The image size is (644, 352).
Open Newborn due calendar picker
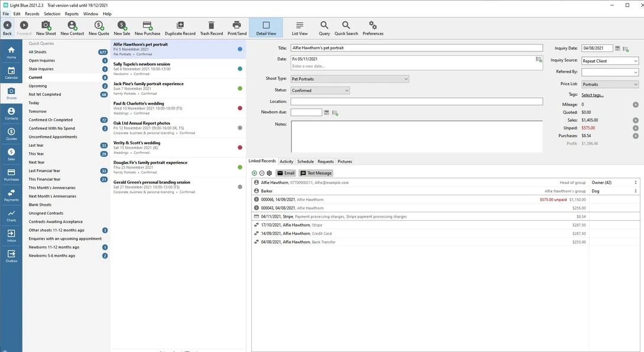(327, 112)
